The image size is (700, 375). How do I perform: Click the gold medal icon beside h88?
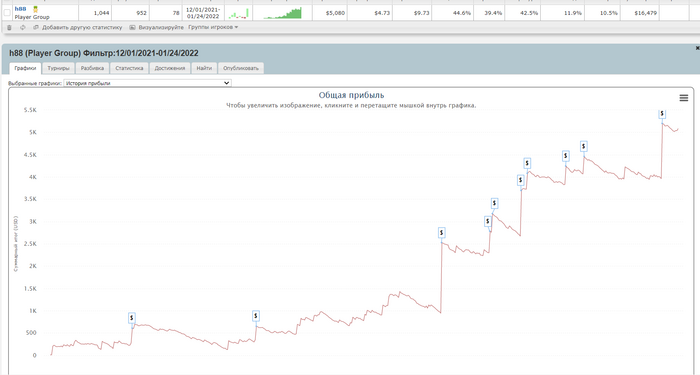pyautogui.click(x=36, y=9)
